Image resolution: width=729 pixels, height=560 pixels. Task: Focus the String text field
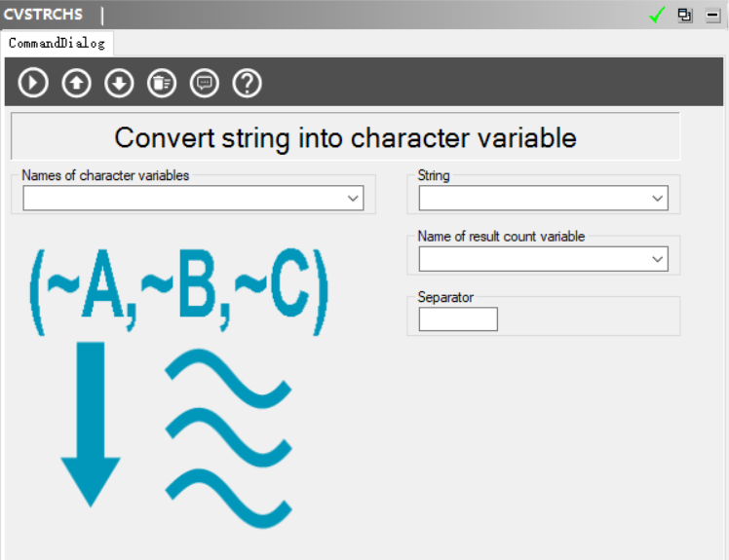pyautogui.click(x=533, y=199)
